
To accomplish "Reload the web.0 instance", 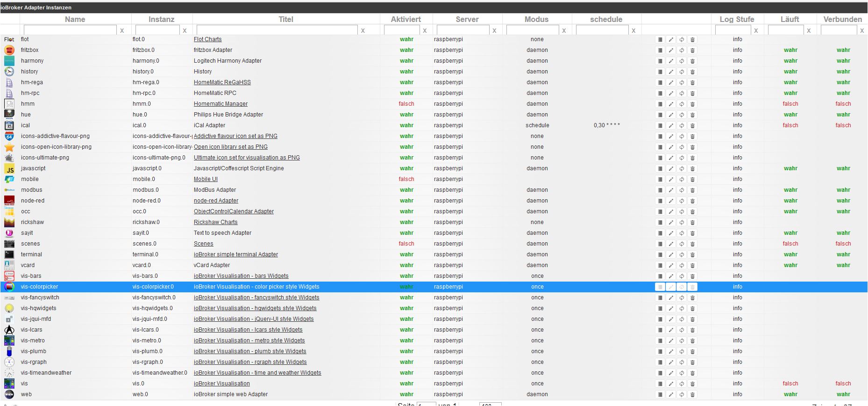I will point(682,395).
